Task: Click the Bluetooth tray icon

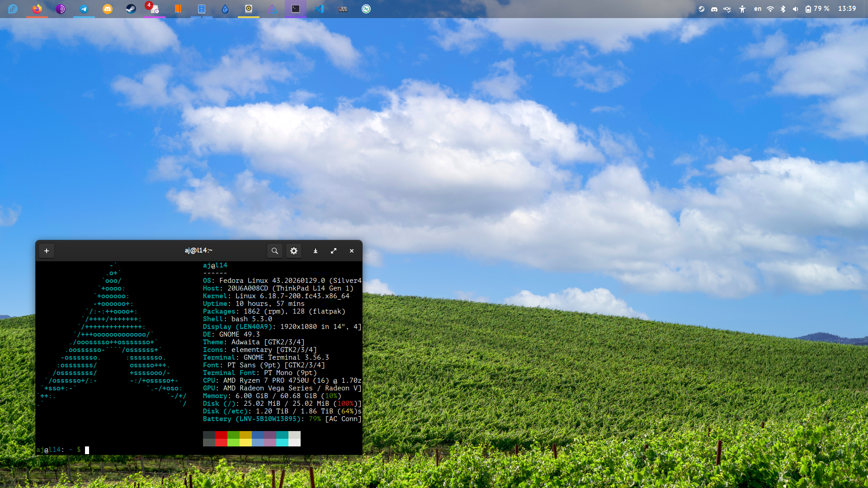Action: click(x=783, y=9)
